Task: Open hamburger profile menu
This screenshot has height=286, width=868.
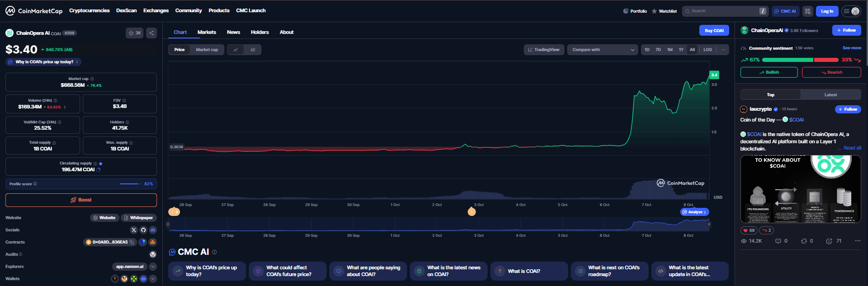Action: (851, 11)
